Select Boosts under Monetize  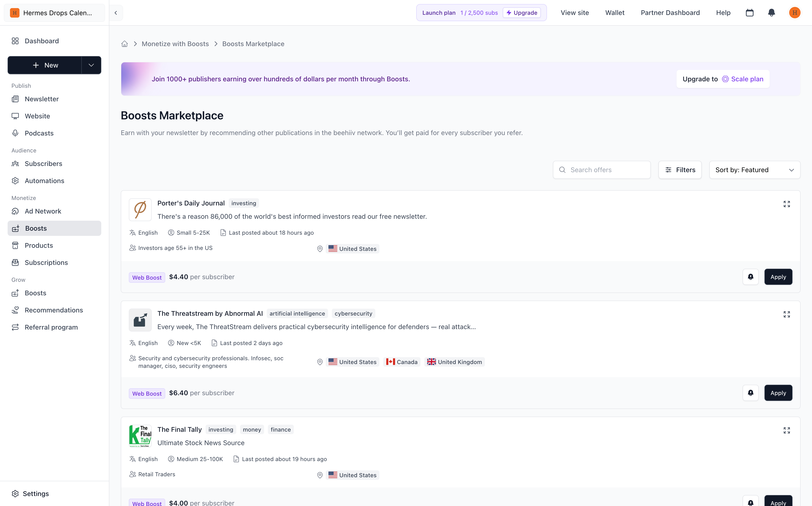point(54,228)
